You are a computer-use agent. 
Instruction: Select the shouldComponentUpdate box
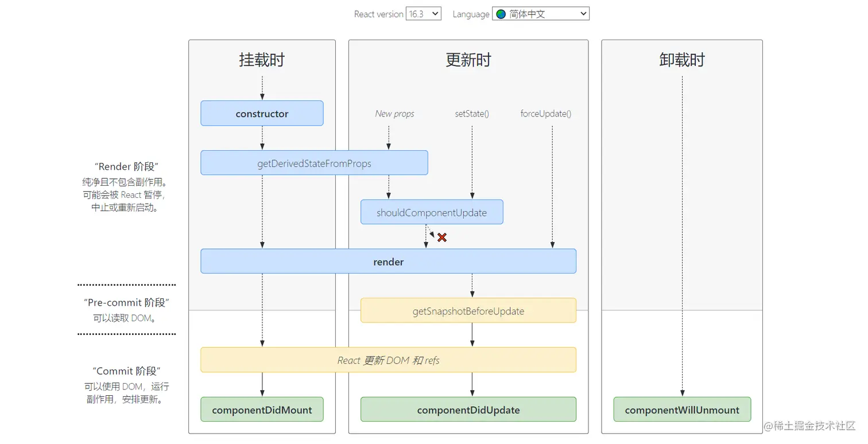pyautogui.click(x=432, y=212)
